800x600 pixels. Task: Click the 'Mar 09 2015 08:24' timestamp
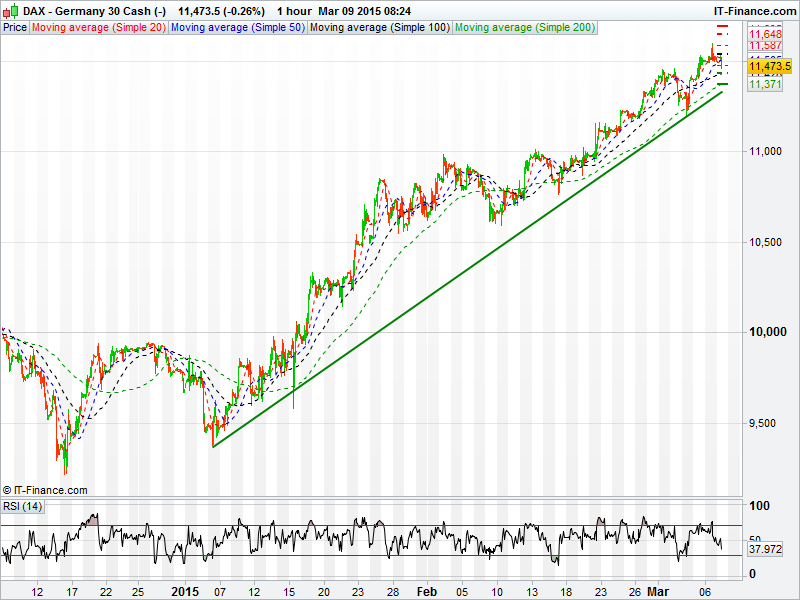coord(364,11)
